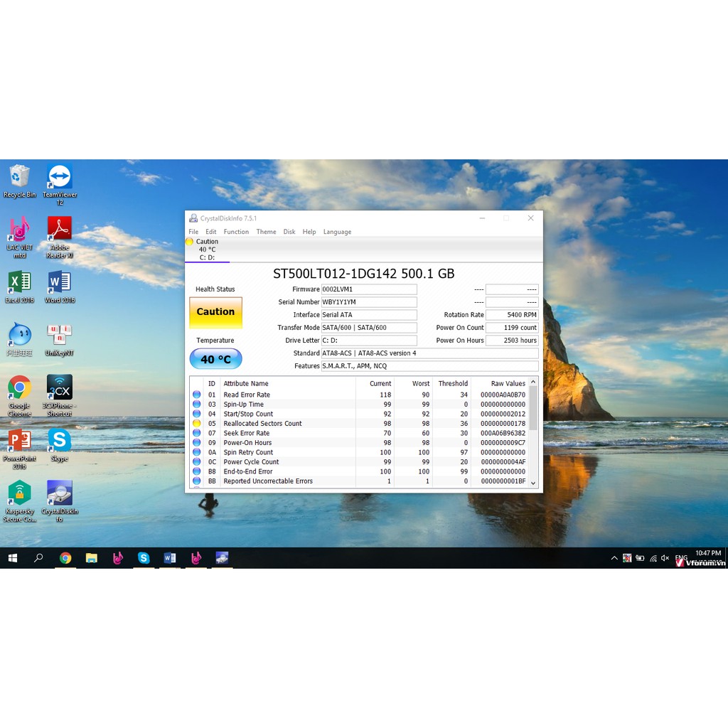The image size is (728, 728).
Task: Open the Excel 2016 desktop shortcut
Action: coord(19,283)
